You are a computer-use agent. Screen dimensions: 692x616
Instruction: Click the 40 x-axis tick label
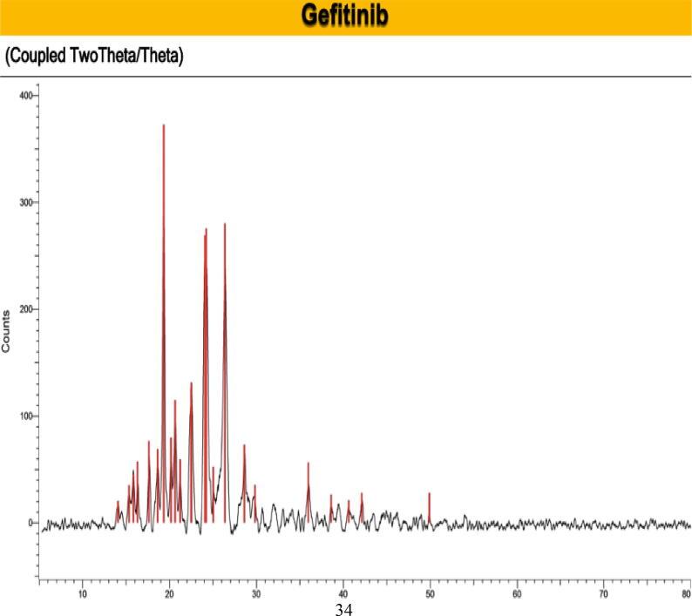tap(343, 594)
